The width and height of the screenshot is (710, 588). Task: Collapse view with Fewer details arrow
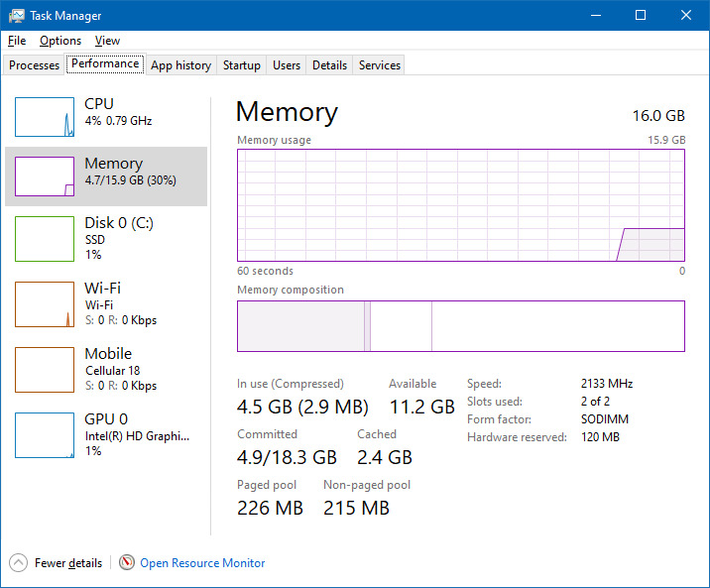click(x=18, y=563)
